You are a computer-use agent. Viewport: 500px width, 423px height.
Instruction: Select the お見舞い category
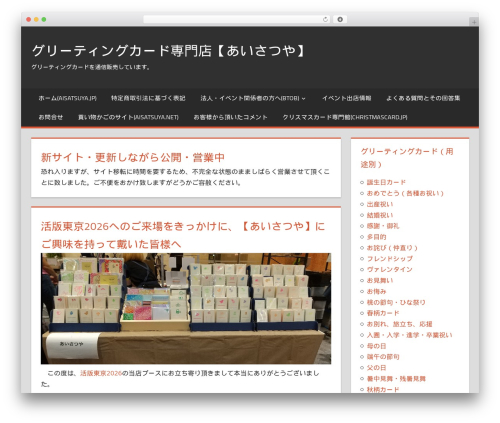pos(380,280)
